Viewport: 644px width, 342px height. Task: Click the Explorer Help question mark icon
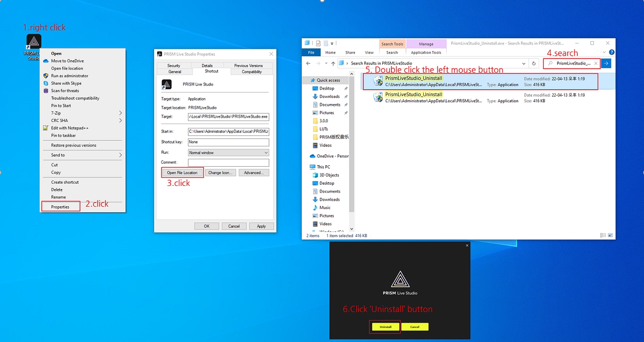611,52
